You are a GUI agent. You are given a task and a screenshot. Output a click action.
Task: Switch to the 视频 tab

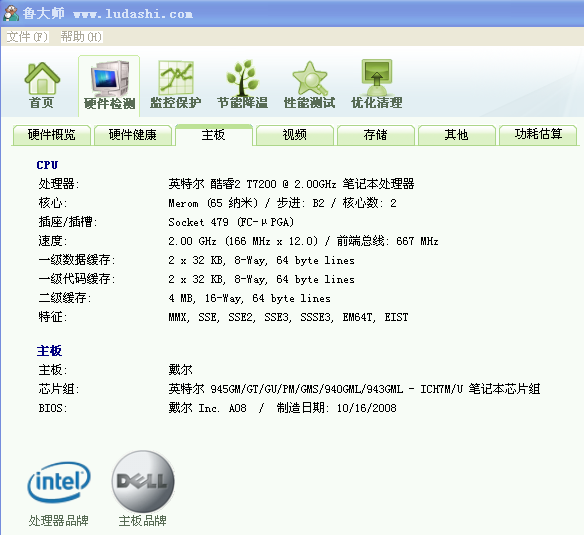click(x=295, y=135)
